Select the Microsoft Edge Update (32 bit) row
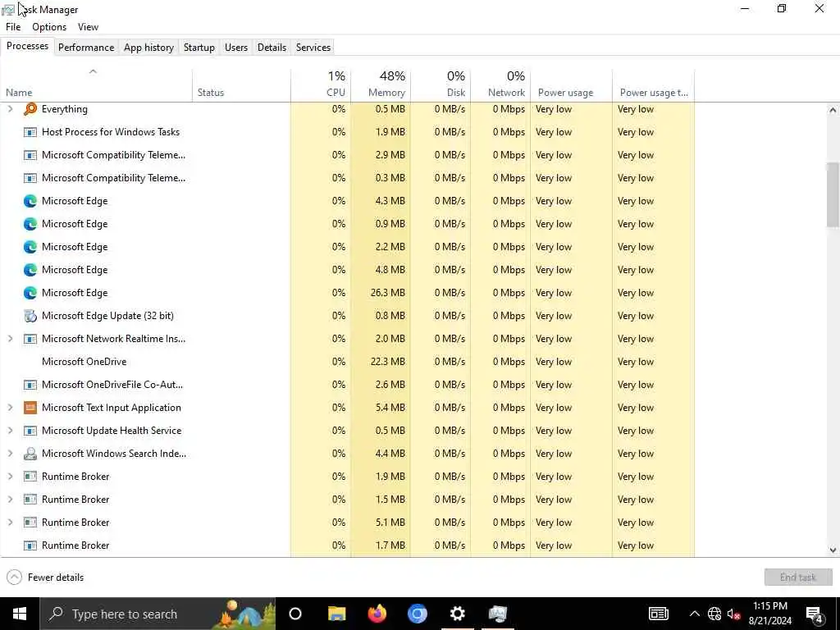The image size is (840, 630). click(x=348, y=316)
